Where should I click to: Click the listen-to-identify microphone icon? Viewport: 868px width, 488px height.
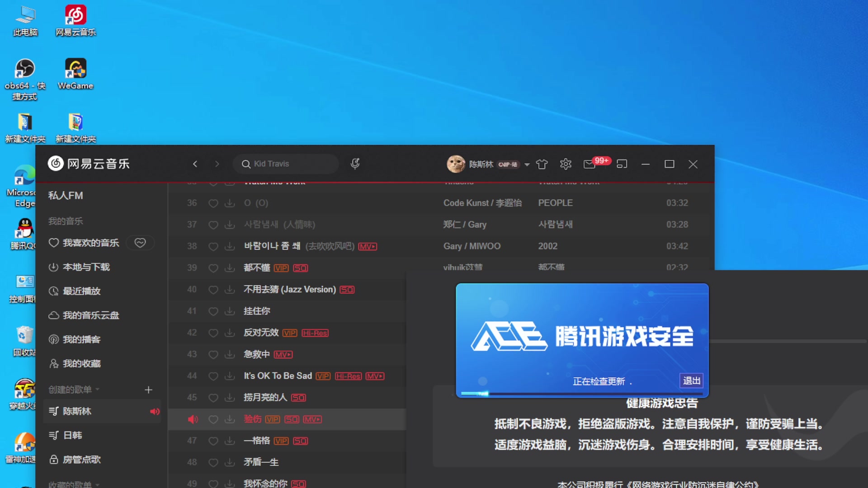[x=355, y=164]
